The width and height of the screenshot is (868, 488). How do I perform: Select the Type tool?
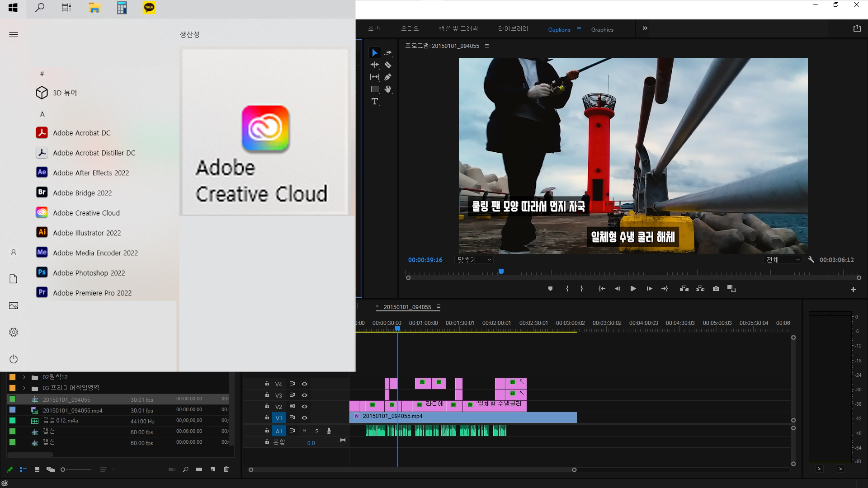374,102
